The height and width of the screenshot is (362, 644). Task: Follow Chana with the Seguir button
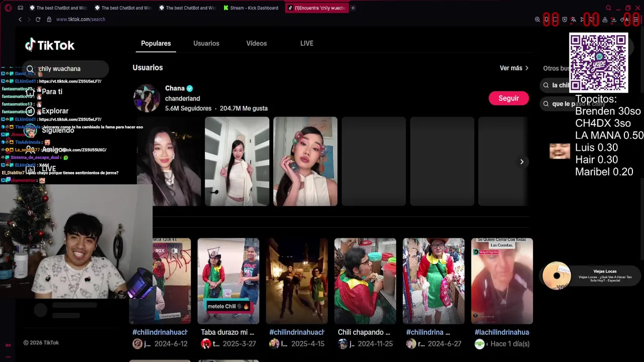509,98
